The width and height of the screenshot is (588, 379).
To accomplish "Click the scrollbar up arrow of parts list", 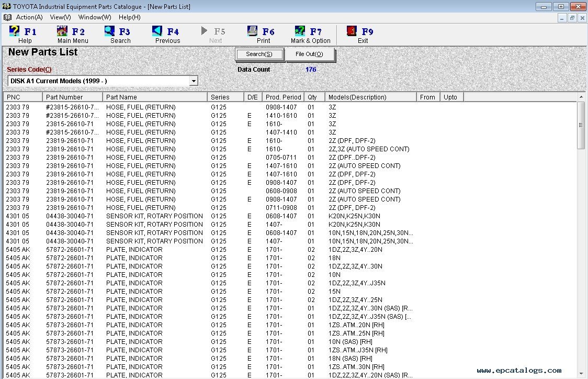I will click(581, 97).
